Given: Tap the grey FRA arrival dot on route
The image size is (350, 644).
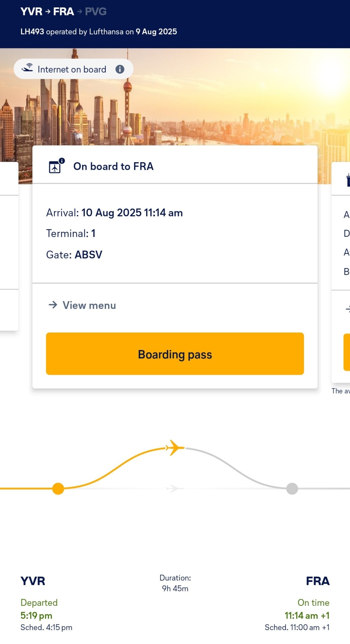Looking at the screenshot, I should 292,489.
